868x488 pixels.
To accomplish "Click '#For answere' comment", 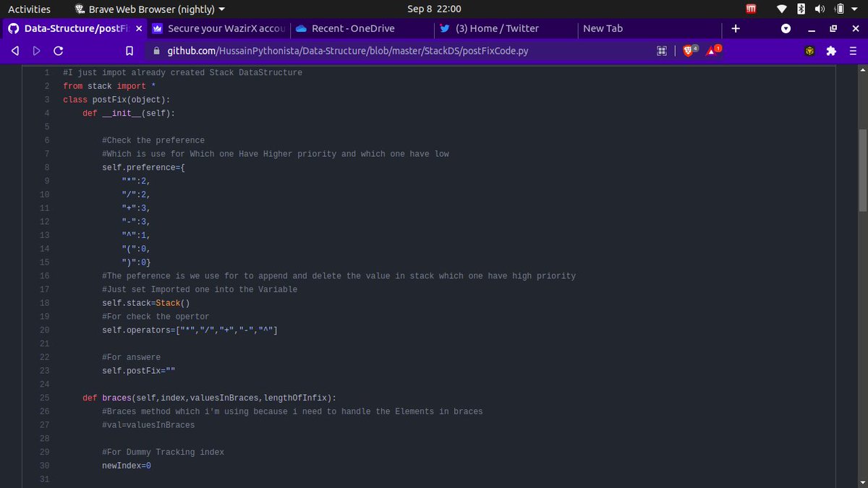I will click(132, 357).
